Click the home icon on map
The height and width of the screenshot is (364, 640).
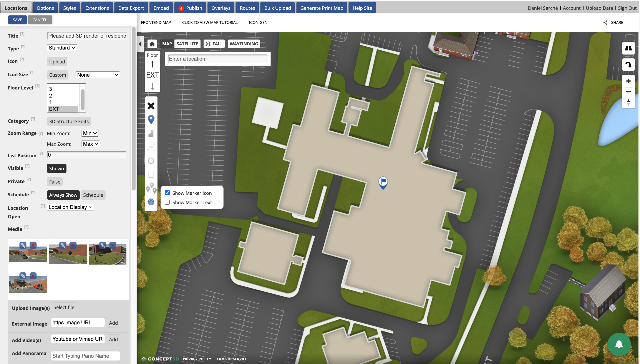pos(152,44)
